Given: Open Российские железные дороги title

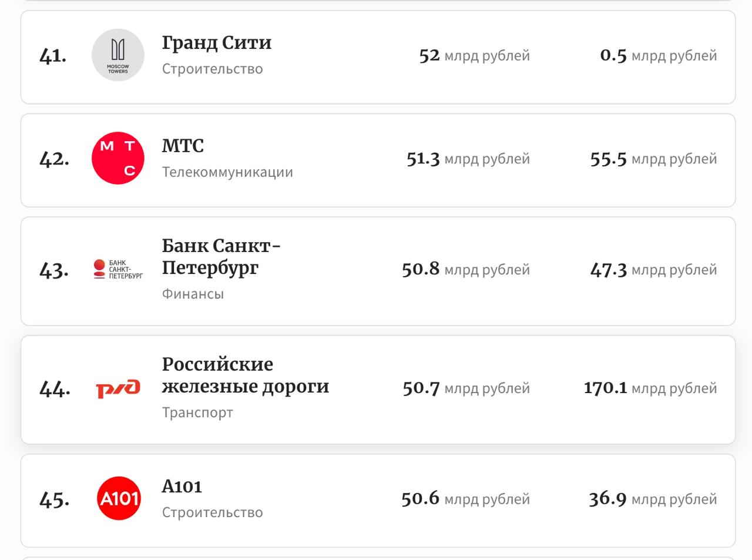Looking at the screenshot, I should pyautogui.click(x=246, y=375).
